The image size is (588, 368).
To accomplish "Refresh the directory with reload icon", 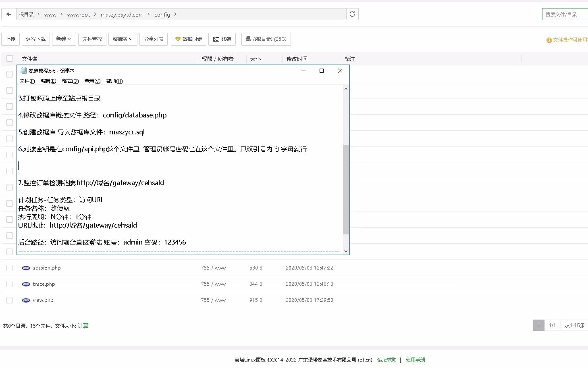I will tap(352, 14).
